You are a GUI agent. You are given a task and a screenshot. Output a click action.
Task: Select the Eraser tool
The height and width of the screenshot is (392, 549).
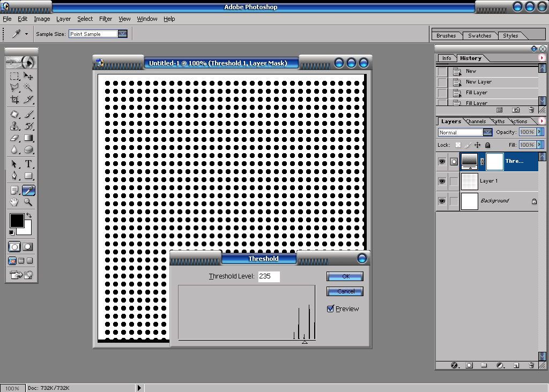tap(14, 138)
